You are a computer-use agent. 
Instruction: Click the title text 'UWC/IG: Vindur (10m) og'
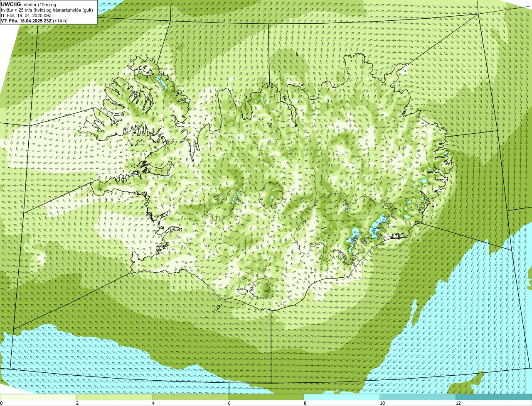28,4
